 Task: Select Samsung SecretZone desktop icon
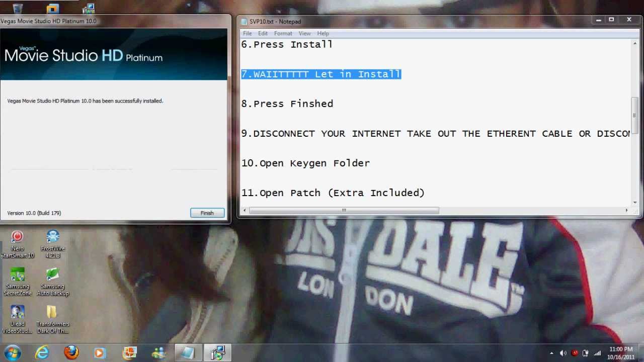tap(18, 282)
